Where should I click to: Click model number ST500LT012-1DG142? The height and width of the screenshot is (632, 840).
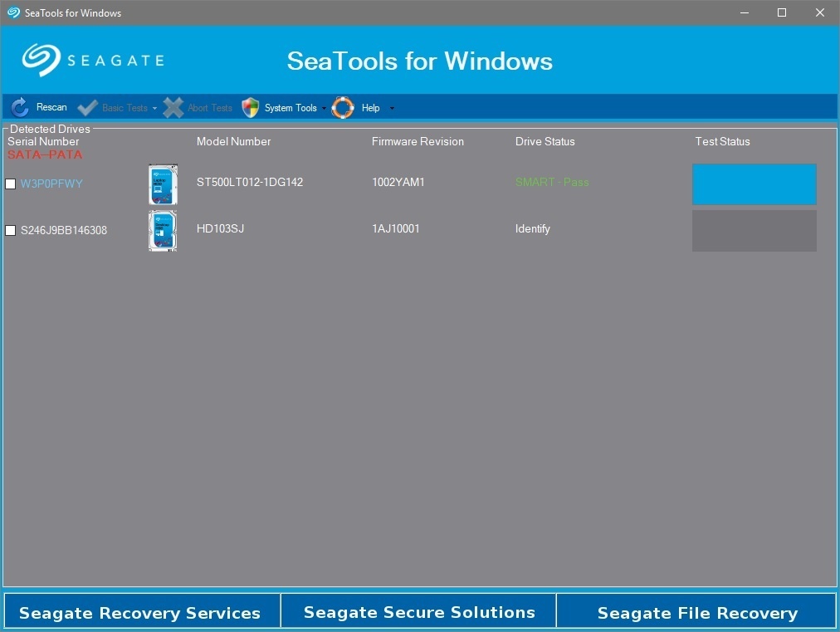250,182
